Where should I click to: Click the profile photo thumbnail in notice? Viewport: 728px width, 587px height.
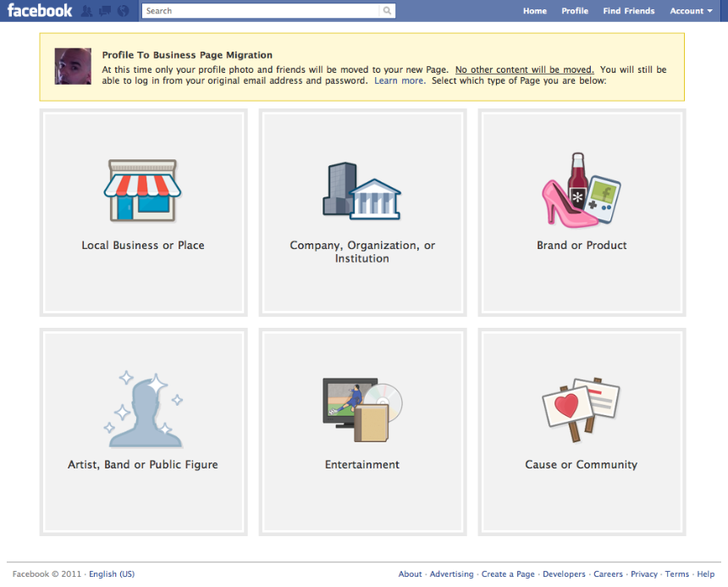pyautogui.click(x=73, y=66)
